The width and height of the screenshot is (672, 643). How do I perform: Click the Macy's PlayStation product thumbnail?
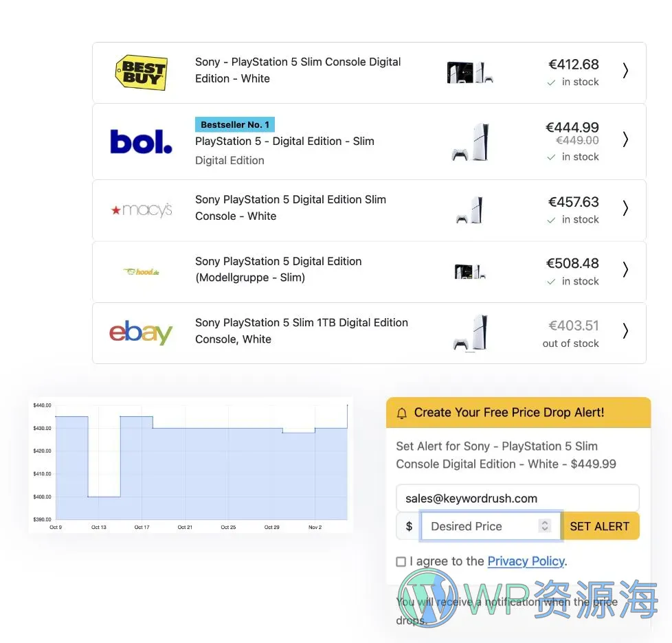[x=470, y=210]
